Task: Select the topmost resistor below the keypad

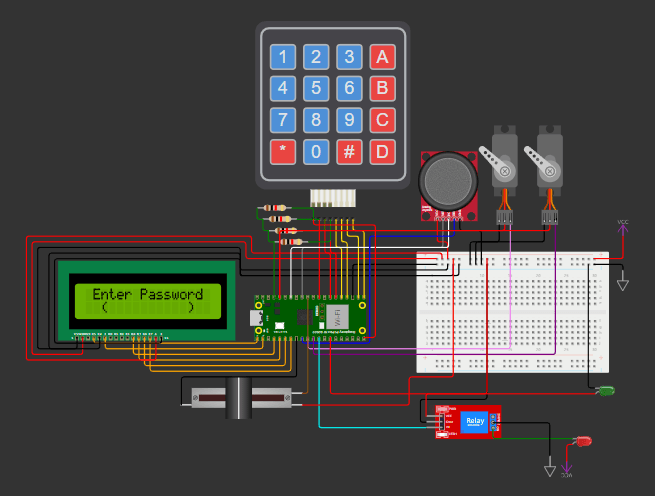Action: 275,210
